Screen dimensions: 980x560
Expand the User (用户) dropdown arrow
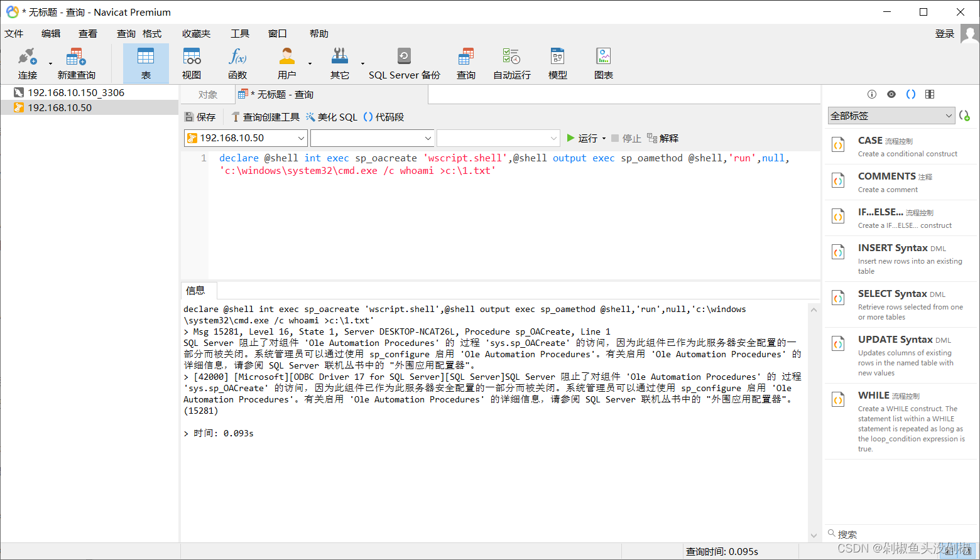pos(310,63)
